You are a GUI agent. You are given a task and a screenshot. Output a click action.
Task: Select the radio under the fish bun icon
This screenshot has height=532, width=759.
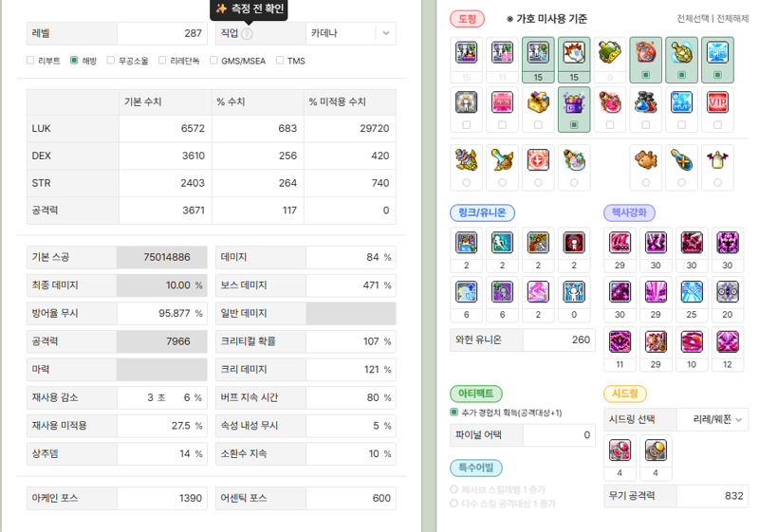[x=646, y=182]
